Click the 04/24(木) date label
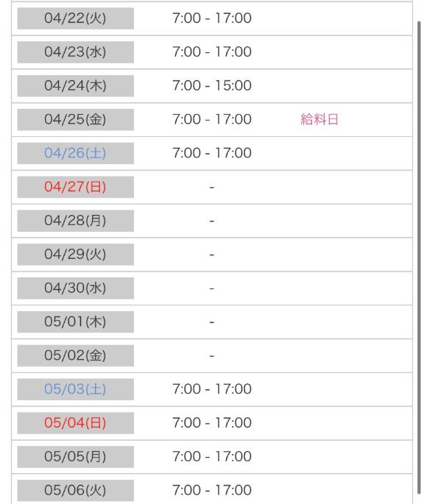Image resolution: width=424 pixels, height=504 pixels. point(75,86)
